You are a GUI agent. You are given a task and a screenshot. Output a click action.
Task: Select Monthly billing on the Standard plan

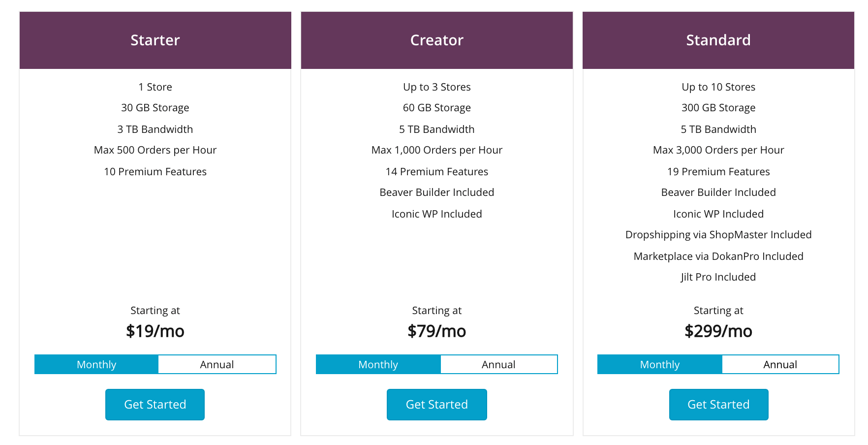(659, 364)
